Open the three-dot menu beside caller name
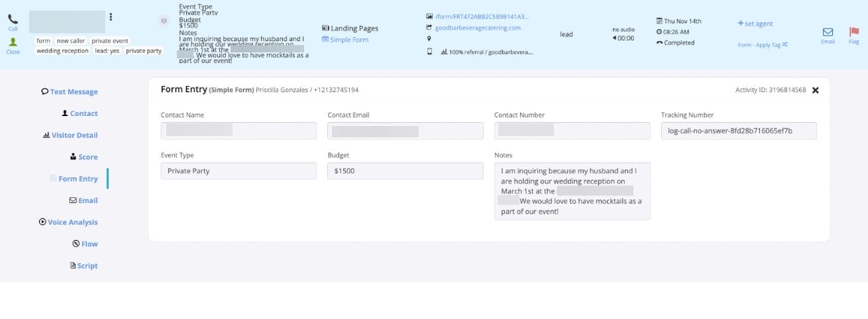The height and width of the screenshot is (319, 868). [x=111, y=17]
